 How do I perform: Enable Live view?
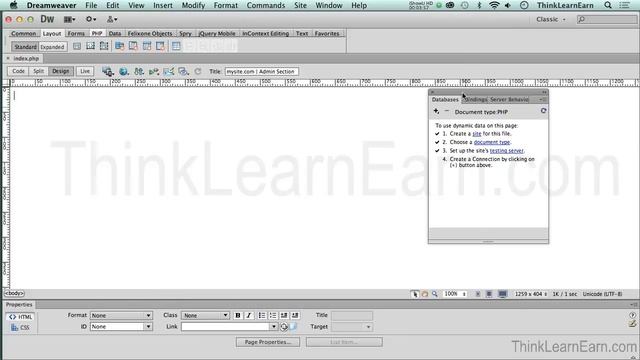[x=85, y=71]
